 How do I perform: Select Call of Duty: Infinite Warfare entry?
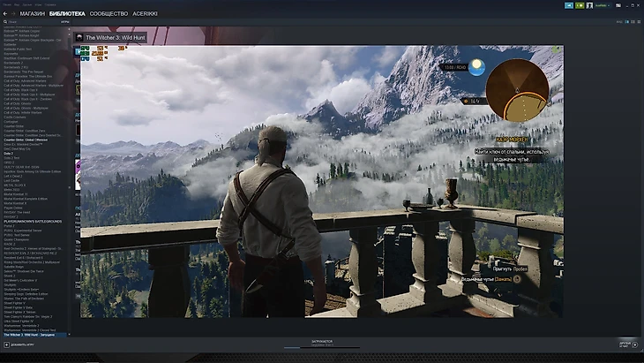[x=23, y=112]
